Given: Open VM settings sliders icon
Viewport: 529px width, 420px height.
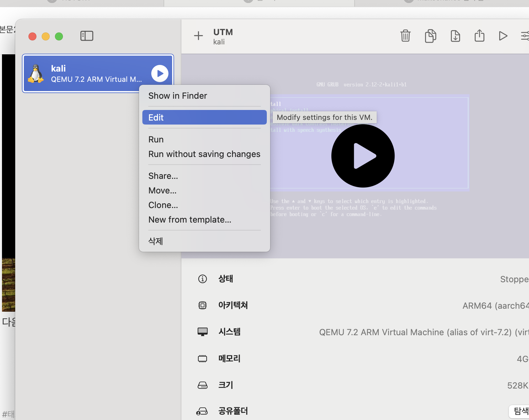Looking at the screenshot, I should (x=525, y=36).
